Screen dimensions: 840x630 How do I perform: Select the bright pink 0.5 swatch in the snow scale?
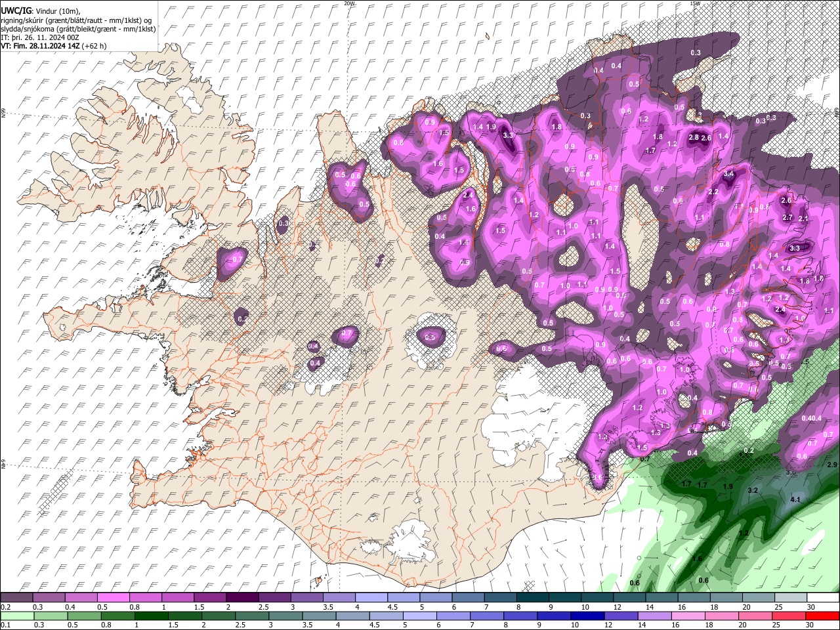pos(113,598)
